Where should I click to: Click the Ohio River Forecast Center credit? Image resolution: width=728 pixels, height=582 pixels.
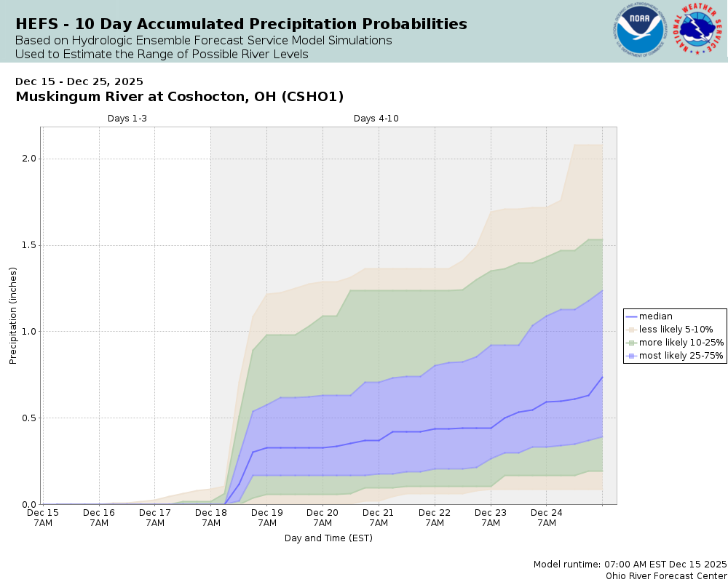666,575
